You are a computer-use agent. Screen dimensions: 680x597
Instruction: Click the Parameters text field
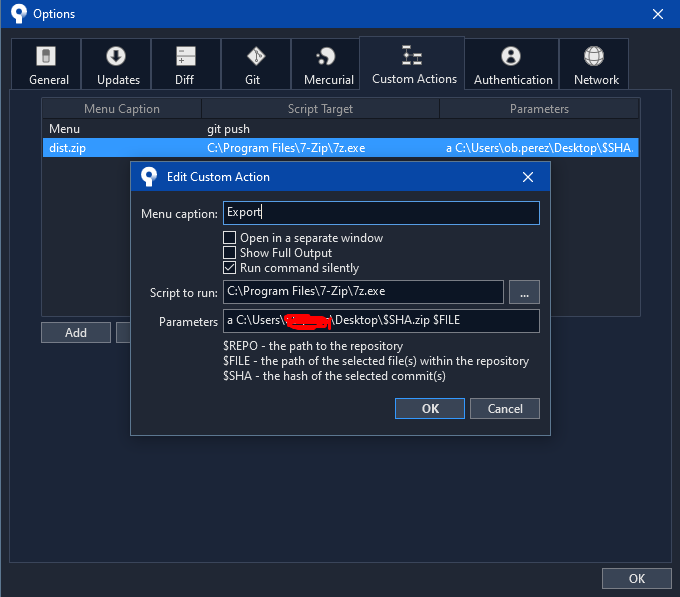click(x=381, y=321)
